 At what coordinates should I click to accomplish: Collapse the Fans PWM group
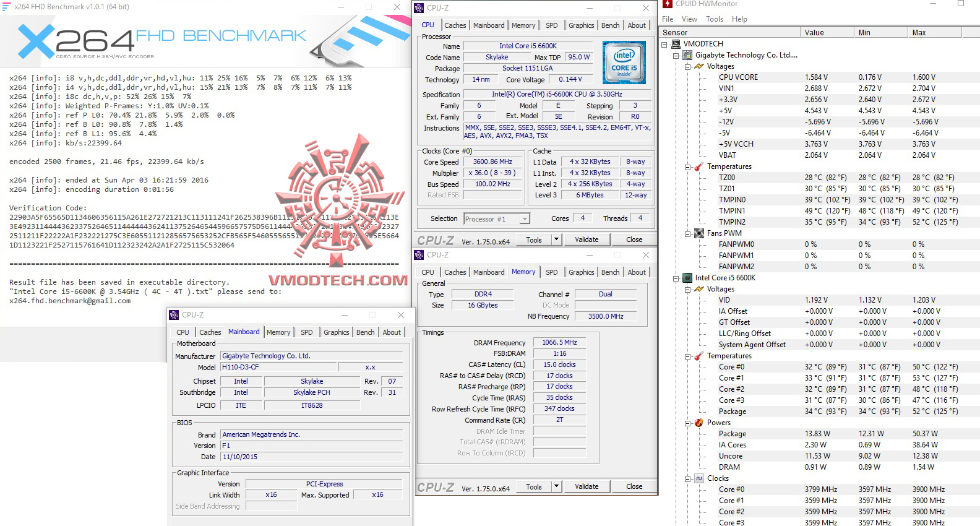(x=688, y=233)
